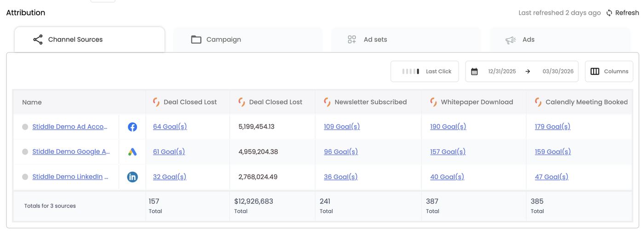Open 40 Goal(s) whitepaper link
The image size is (644, 231).
click(x=447, y=177)
